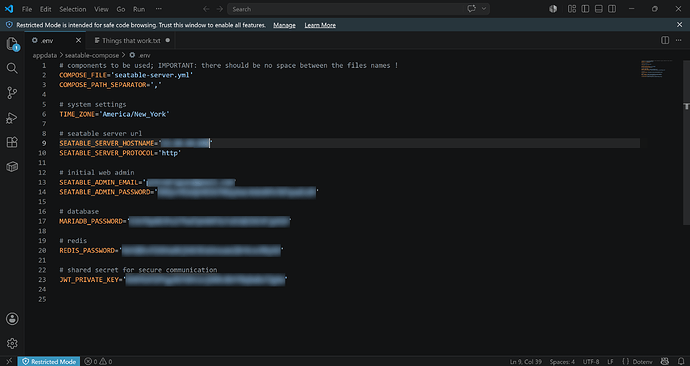Close the .env tab

pyautogui.click(x=78, y=40)
